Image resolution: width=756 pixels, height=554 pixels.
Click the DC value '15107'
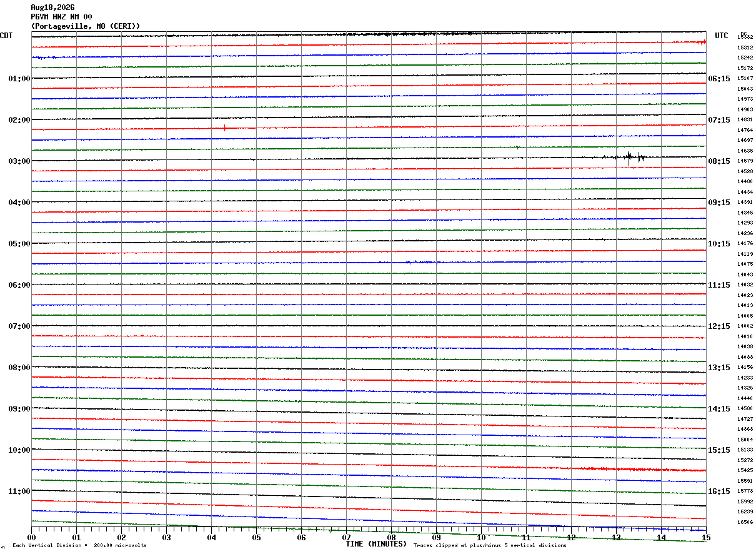[x=745, y=79]
